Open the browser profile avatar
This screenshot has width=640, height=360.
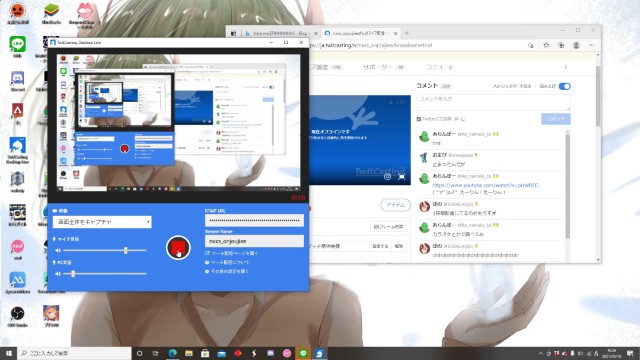(576, 45)
